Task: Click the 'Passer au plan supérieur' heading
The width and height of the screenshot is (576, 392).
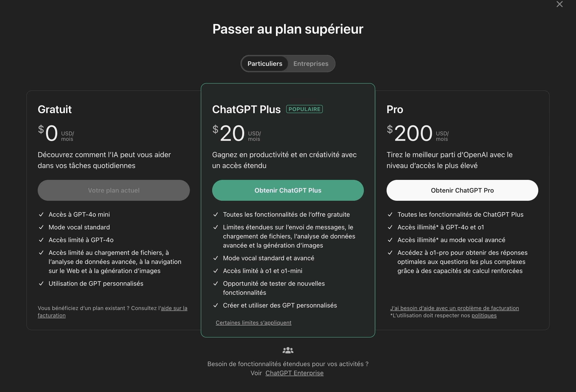Action: pos(288,29)
